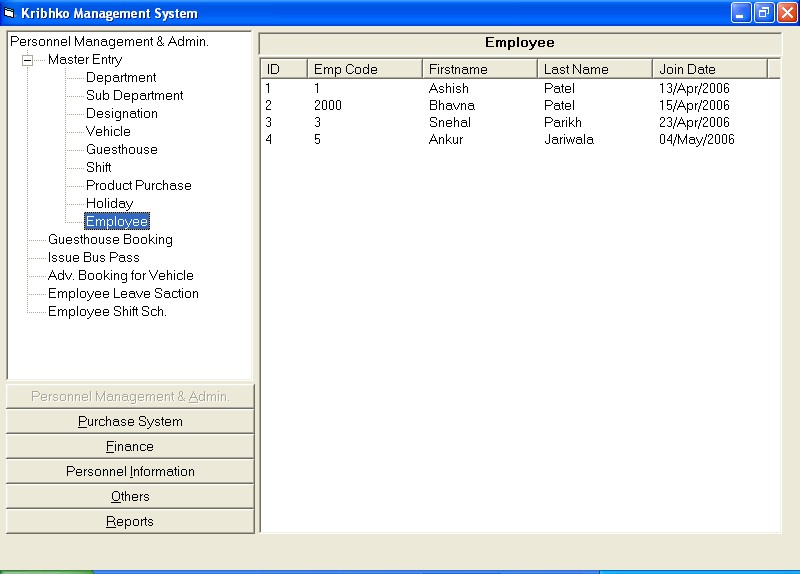Viewport: 800px width, 574px height.
Task: Select the employee row for Bhavna
Action: [x=451, y=106]
